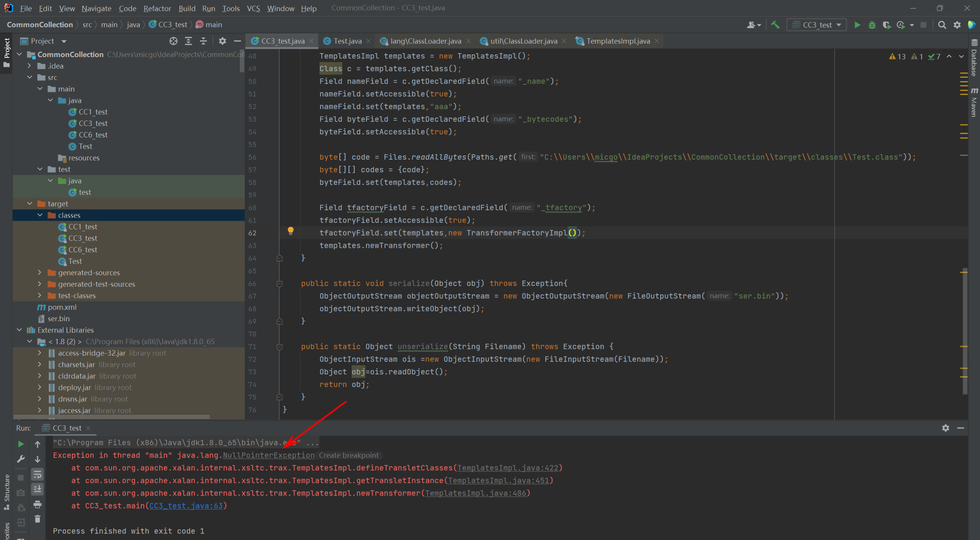Click NullPointerException link in console
980x540 pixels.
(268, 455)
